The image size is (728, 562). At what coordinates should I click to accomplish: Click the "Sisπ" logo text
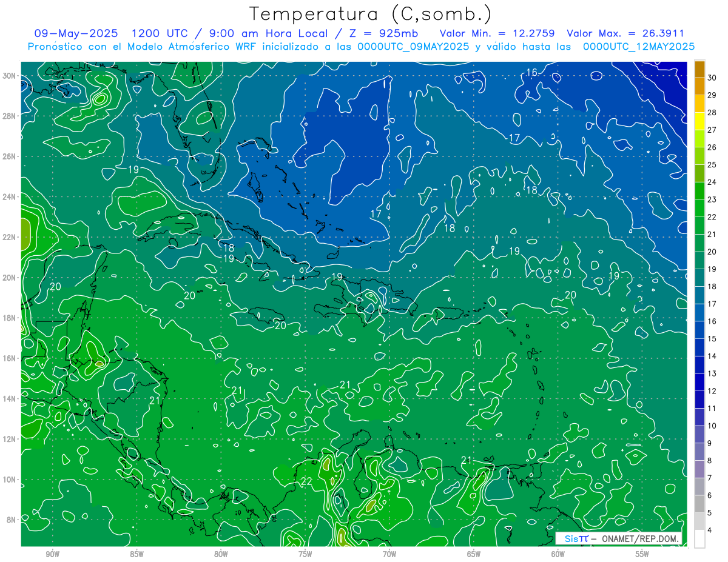click(576, 538)
